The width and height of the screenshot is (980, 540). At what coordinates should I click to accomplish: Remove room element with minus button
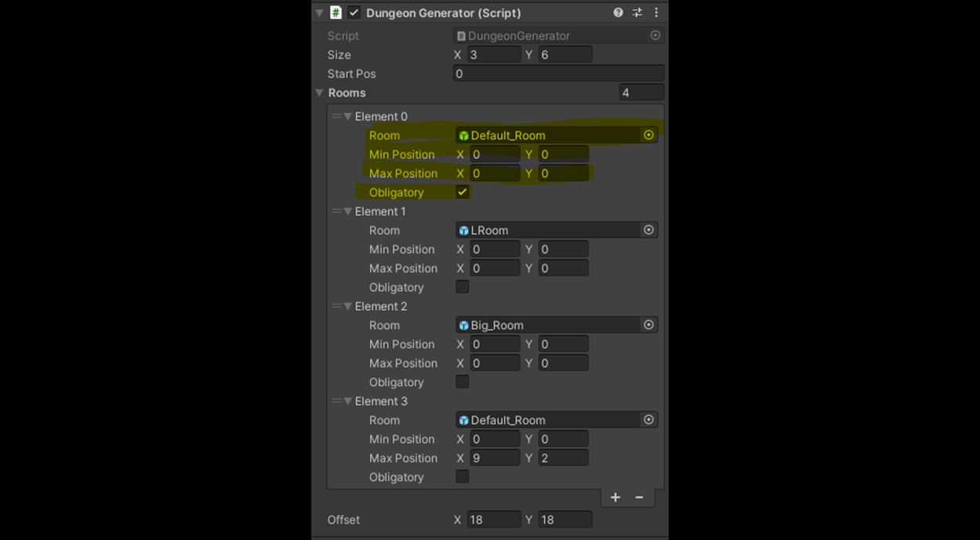click(x=640, y=498)
